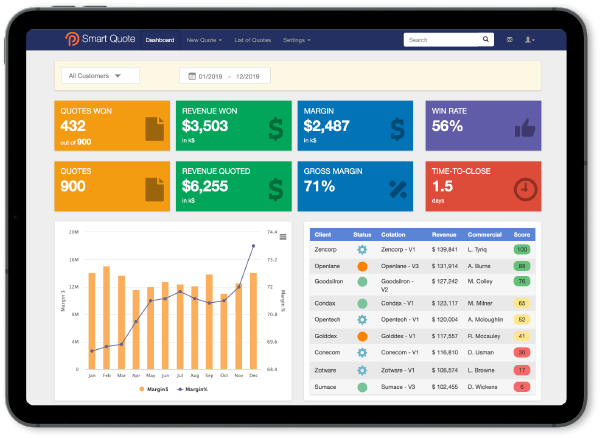The height and width of the screenshot is (438, 600).
Task: Click commercial name A. Mcloughlin
Action: click(485, 319)
